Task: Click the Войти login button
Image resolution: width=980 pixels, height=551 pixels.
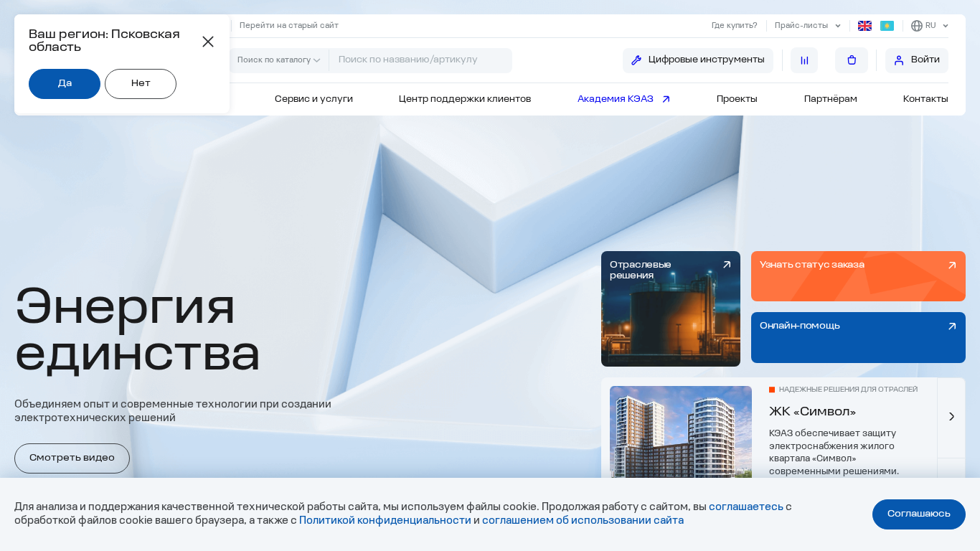Action: [917, 60]
